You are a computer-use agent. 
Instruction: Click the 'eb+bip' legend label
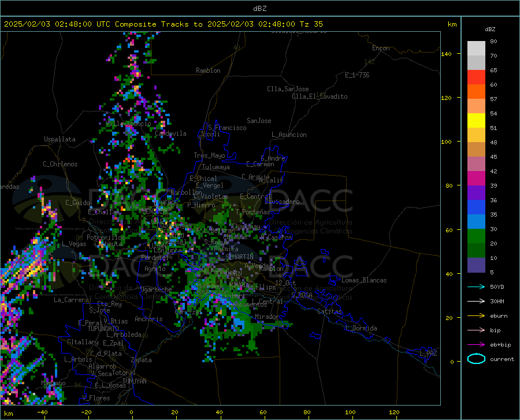(x=500, y=345)
